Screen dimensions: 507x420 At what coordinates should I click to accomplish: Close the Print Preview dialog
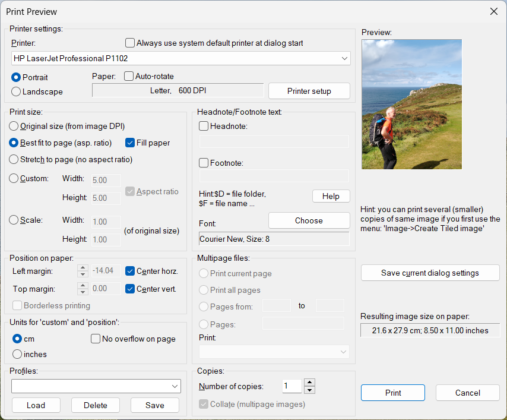[493, 12]
